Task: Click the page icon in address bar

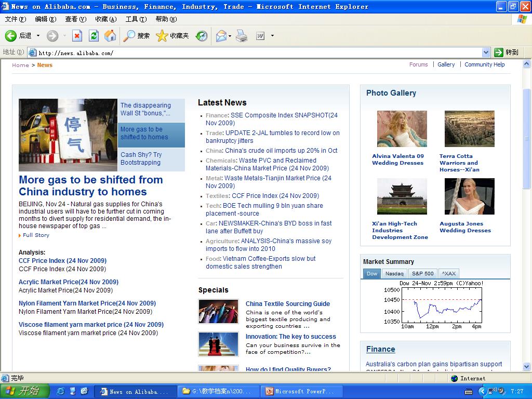Action: point(33,52)
